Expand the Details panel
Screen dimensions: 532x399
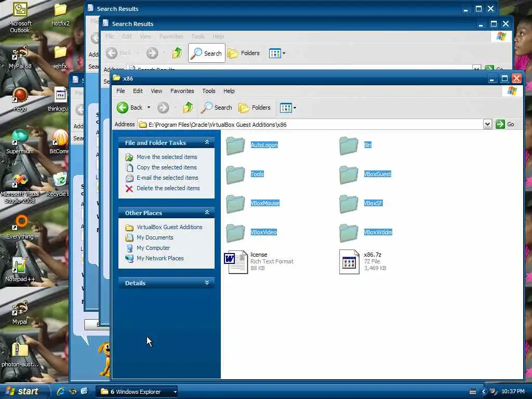207,283
